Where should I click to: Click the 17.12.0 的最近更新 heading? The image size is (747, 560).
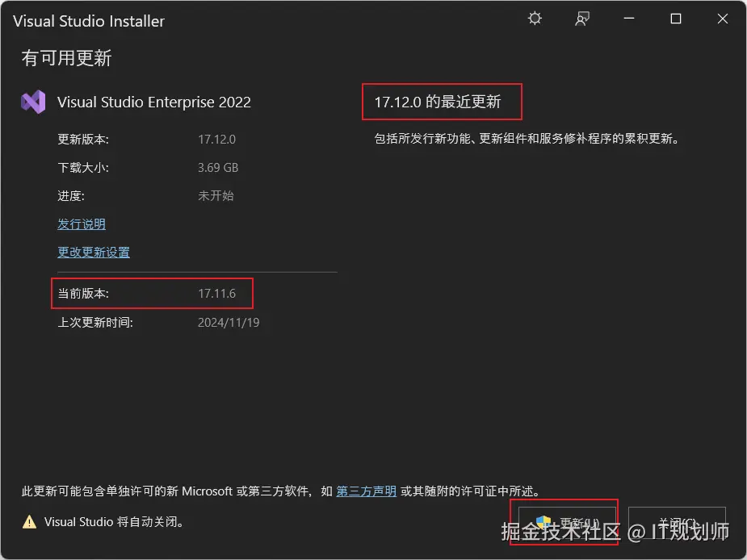(x=438, y=102)
